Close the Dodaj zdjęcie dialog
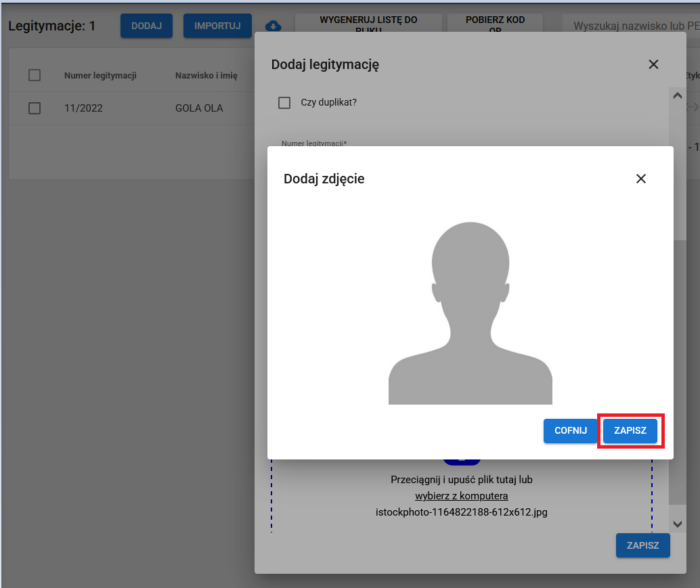This screenshot has height=588, width=700. pyautogui.click(x=640, y=179)
